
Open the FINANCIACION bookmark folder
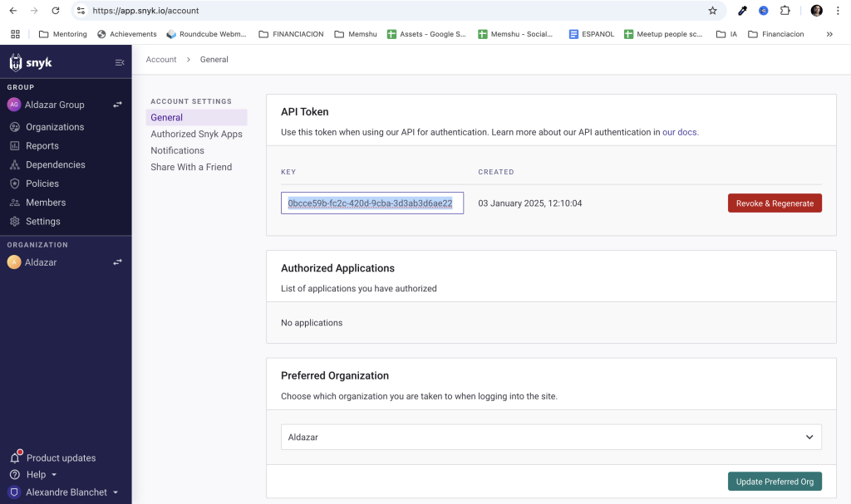(291, 34)
